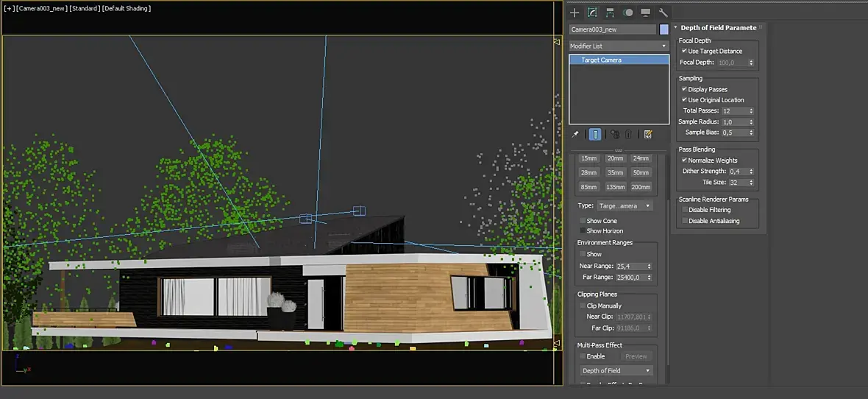
Task: Open the Motion panel icon
Action: pyautogui.click(x=627, y=13)
